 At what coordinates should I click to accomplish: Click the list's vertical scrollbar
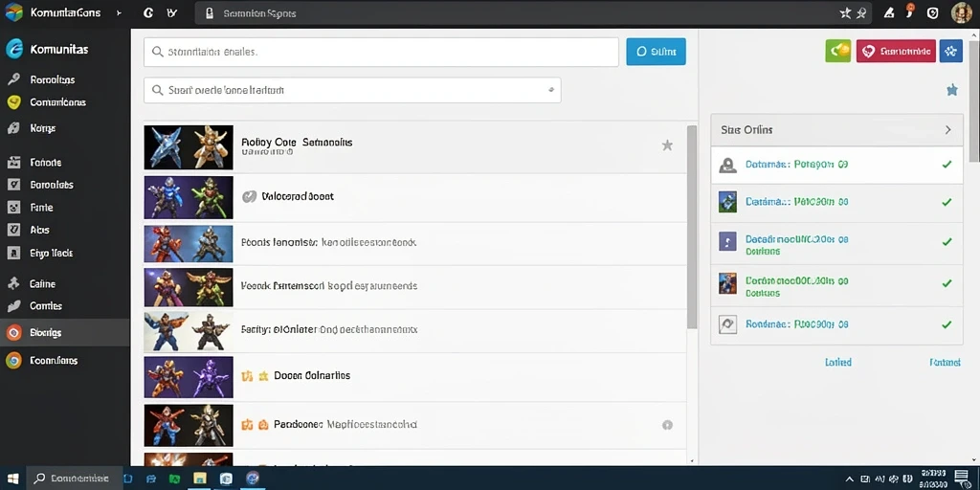(x=692, y=226)
